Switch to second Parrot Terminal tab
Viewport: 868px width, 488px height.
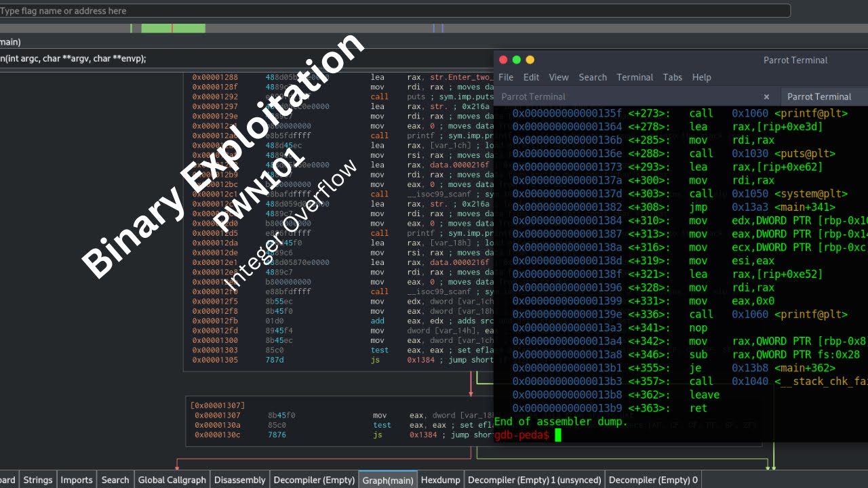819,97
